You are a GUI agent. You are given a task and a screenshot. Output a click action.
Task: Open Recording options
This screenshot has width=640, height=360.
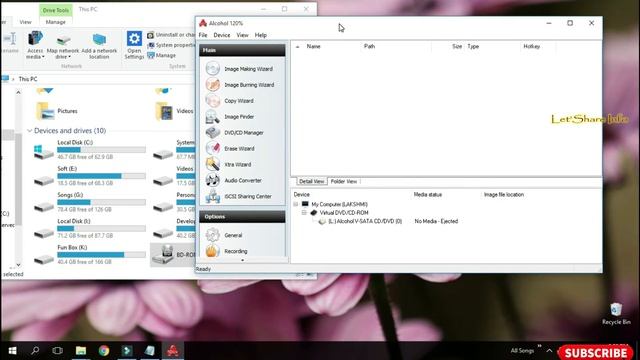click(227, 251)
